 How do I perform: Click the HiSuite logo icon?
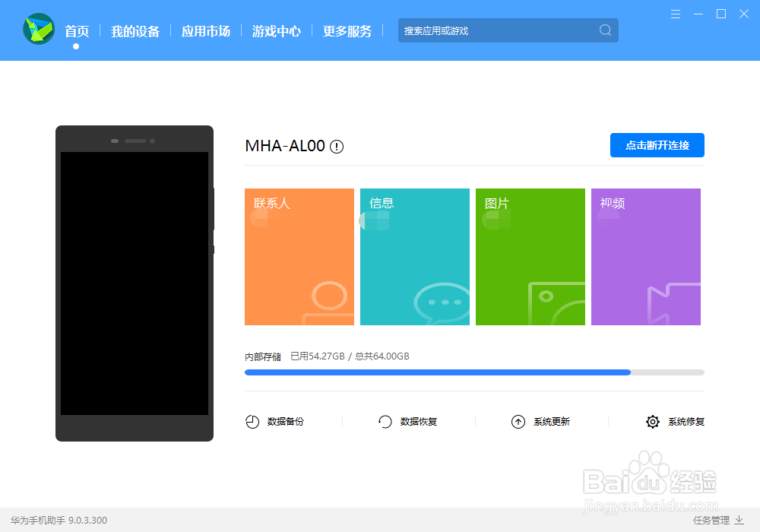click(38, 30)
